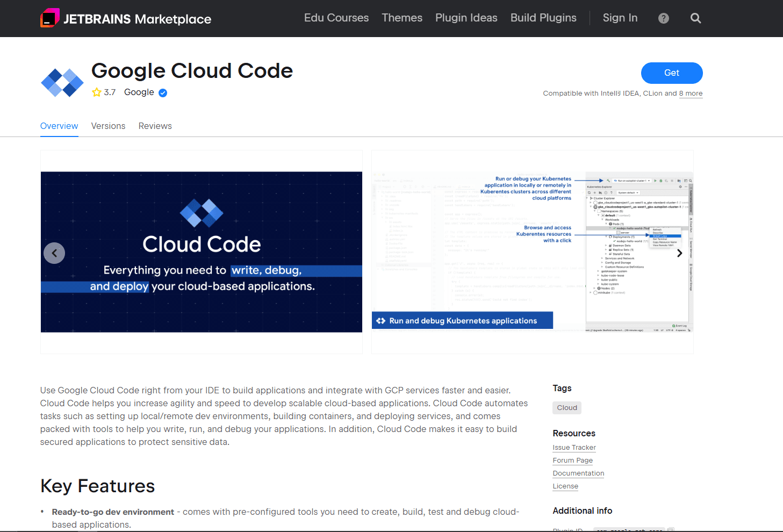783x532 pixels.
Task: Open search via the magnifier icon
Action: (695, 18)
